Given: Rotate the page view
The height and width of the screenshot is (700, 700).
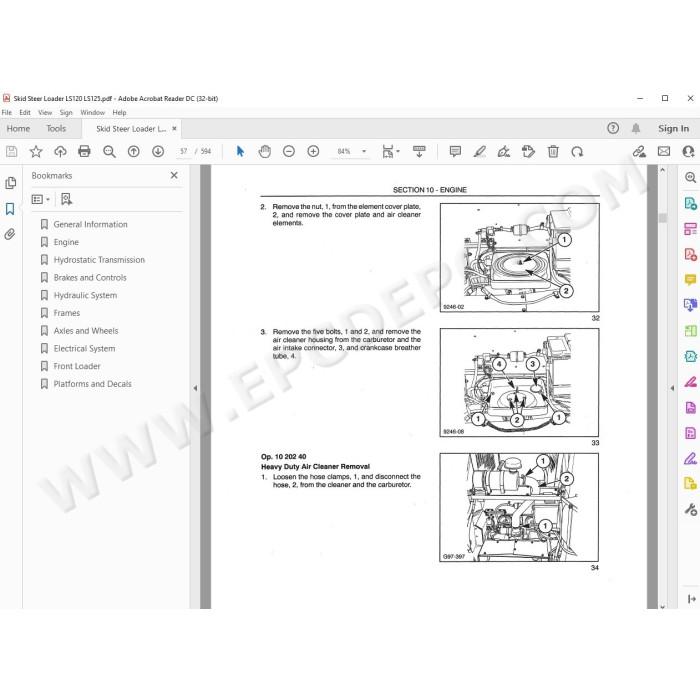Looking at the screenshot, I should tap(577, 152).
